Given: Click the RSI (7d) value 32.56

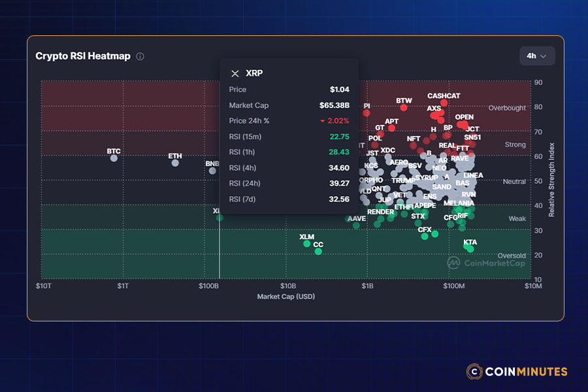Looking at the screenshot, I should tap(339, 199).
